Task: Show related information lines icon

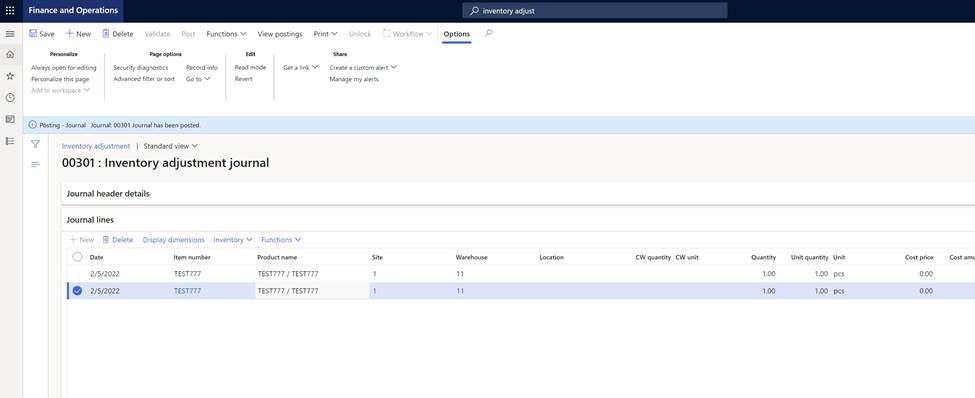Action: (x=35, y=164)
